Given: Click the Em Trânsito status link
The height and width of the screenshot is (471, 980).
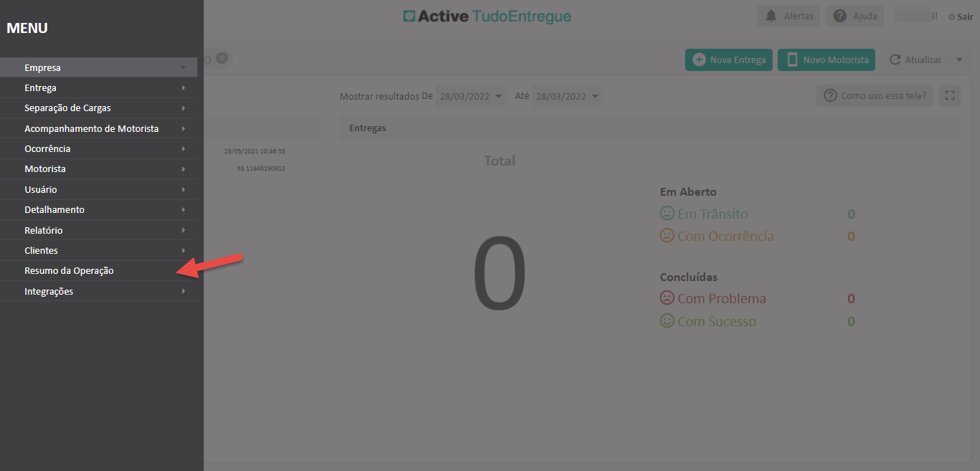Looking at the screenshot, I should coord(712,214).
